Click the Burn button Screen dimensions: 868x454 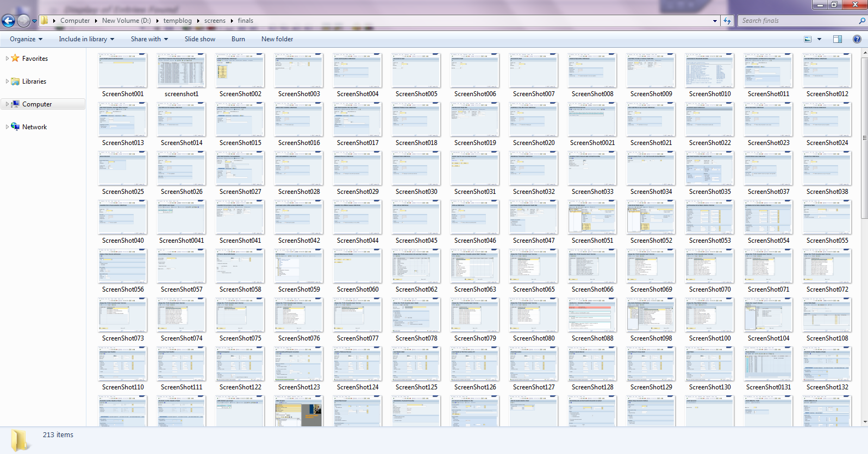click(x=238, y=39)
